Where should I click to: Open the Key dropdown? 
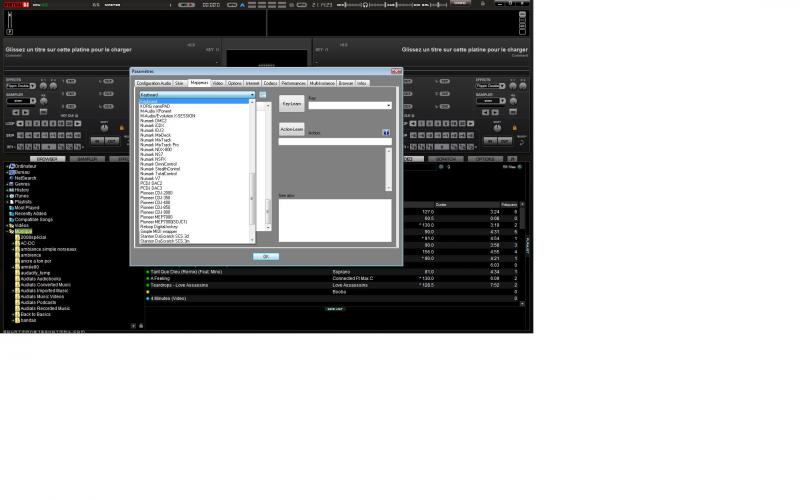350,105
